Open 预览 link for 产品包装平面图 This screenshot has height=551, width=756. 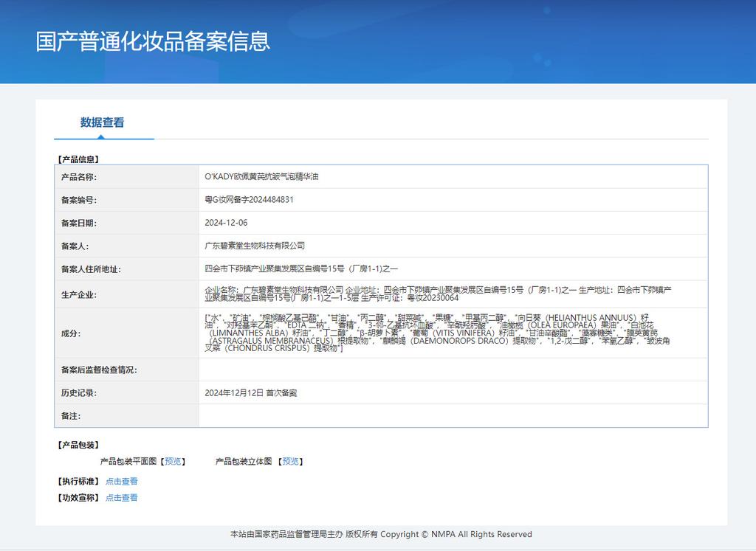tap(173, 462)
